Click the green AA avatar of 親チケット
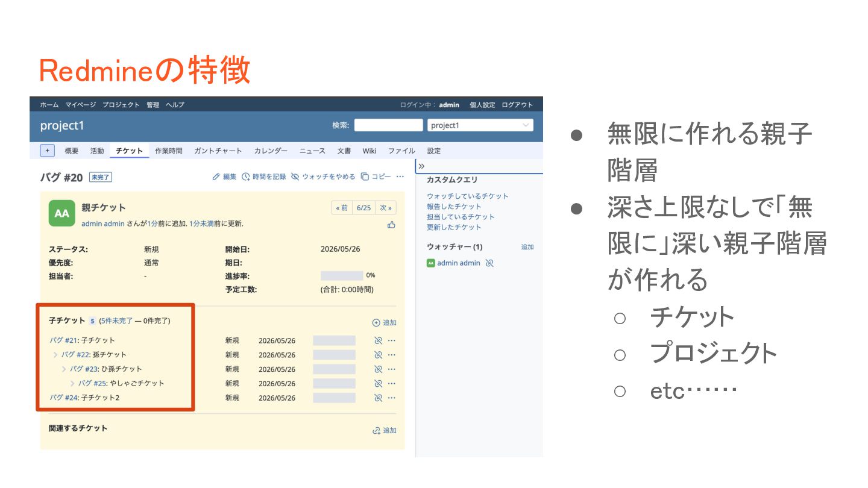868x488 pixels. click(62, 213)
